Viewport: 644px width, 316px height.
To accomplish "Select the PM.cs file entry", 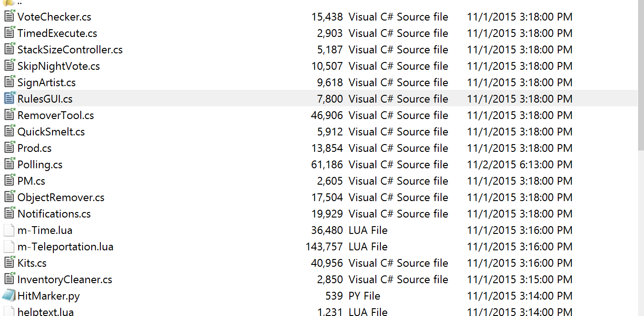I will pos(31,181).
